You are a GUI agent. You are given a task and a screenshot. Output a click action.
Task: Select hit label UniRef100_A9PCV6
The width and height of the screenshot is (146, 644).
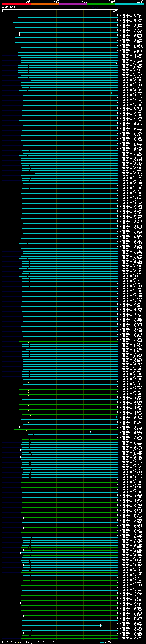[131, 22]
